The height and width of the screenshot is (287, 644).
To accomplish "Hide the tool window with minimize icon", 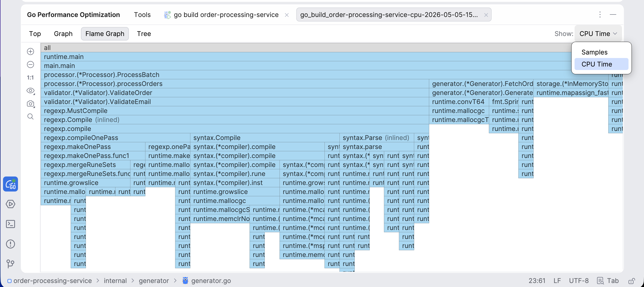I will tap(613, 15).
